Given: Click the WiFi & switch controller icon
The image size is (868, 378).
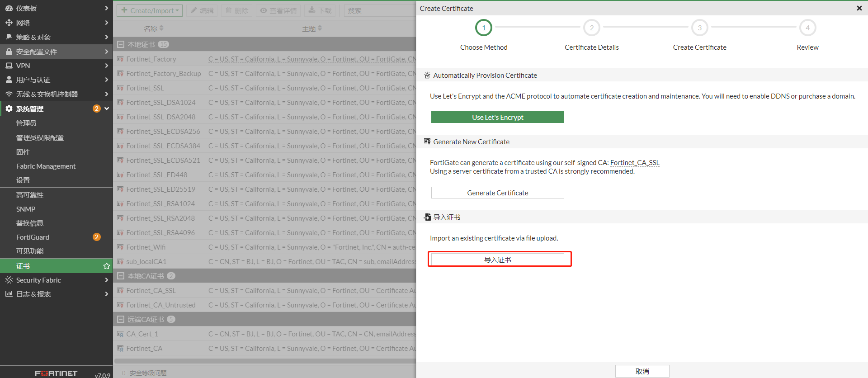Looking at the screenshot, I should pyautogui.click(x=9, y=94).
